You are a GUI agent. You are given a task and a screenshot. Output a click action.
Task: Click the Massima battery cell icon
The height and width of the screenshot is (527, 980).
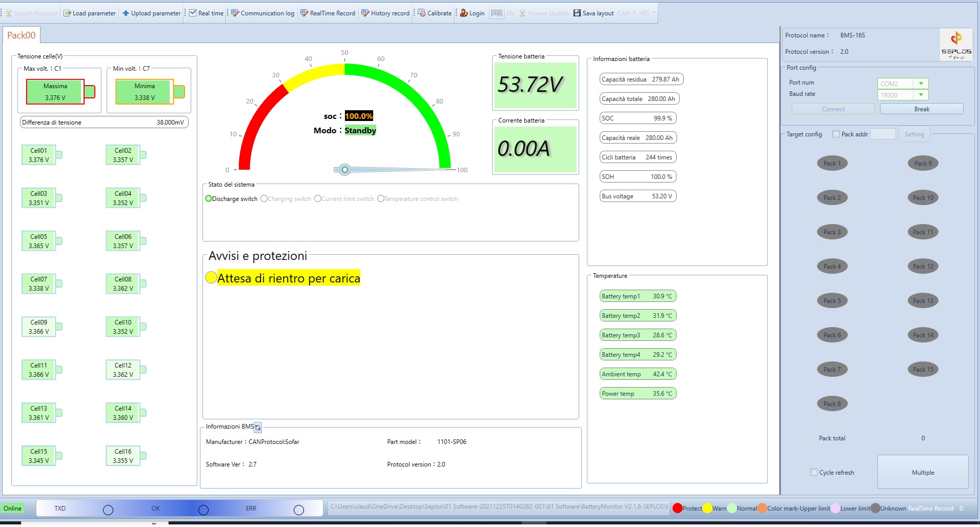coord(60,92)
